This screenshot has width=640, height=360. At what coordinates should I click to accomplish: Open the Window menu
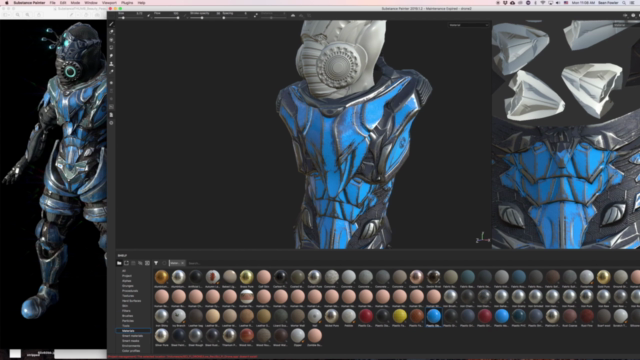[91, 2]
